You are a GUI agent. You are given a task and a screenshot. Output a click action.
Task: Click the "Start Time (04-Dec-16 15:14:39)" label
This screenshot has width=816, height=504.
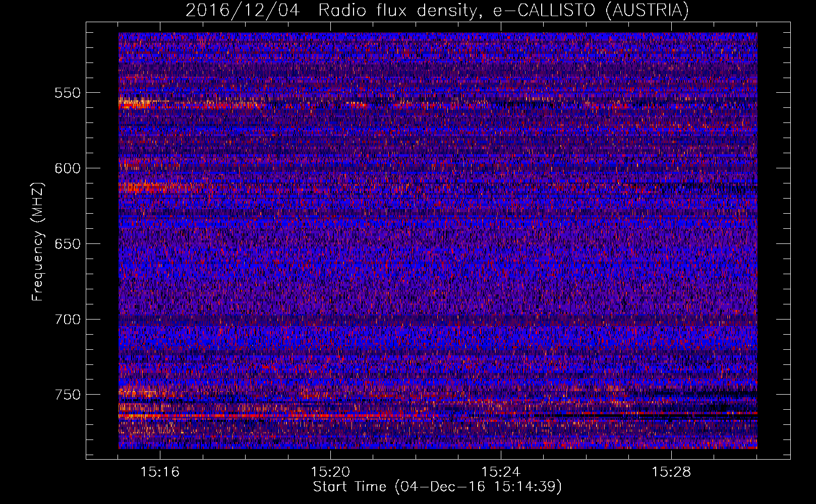tap(437, 487)
